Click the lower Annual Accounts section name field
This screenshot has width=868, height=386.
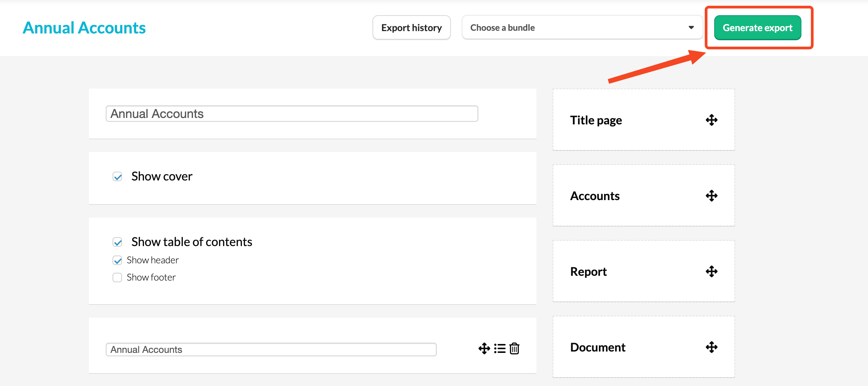tap(271, 349)
